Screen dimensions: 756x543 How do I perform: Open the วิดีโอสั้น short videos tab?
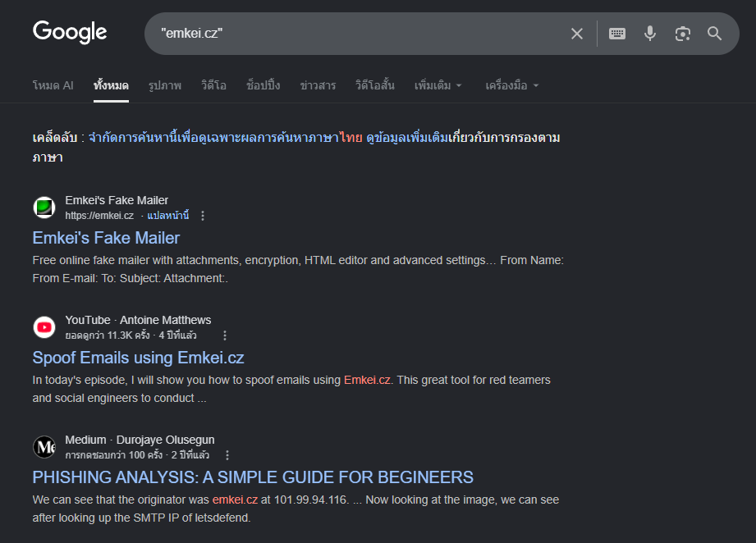pyautogui.click(x=374, y=85)
